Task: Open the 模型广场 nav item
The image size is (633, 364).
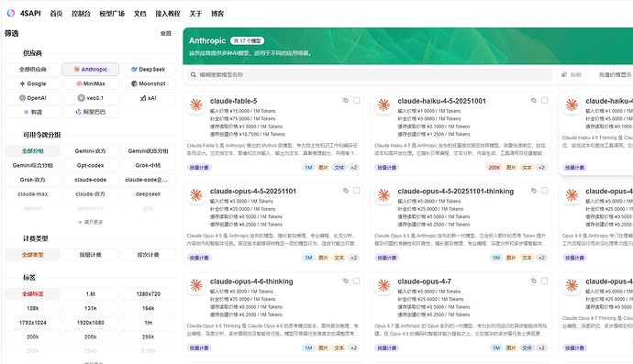Action: 112,14
